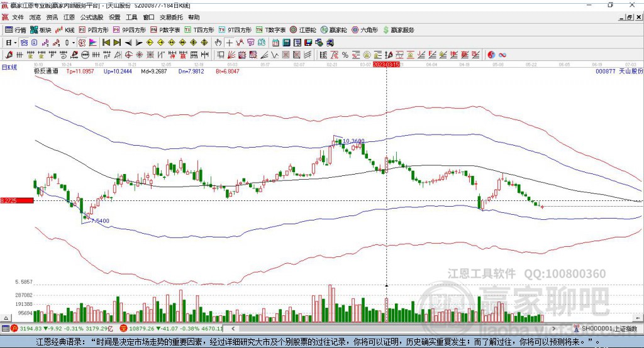Open the 9P四方形 tool

point(130,30)
